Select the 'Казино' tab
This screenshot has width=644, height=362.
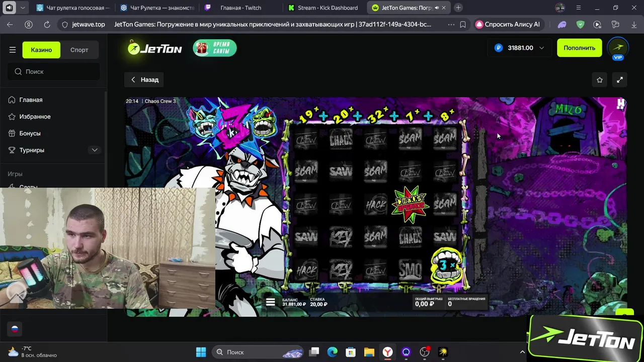[x=41, y=50]
